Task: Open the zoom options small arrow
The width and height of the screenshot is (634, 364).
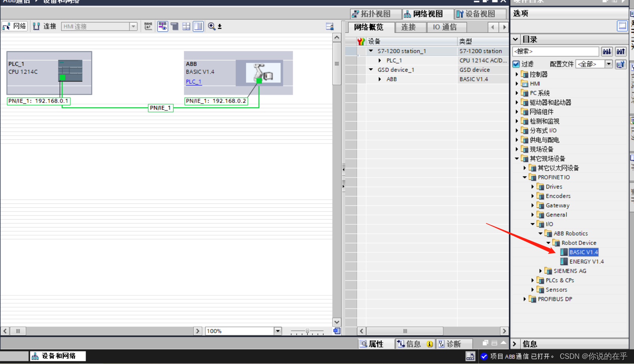Action: click(220, 27)
